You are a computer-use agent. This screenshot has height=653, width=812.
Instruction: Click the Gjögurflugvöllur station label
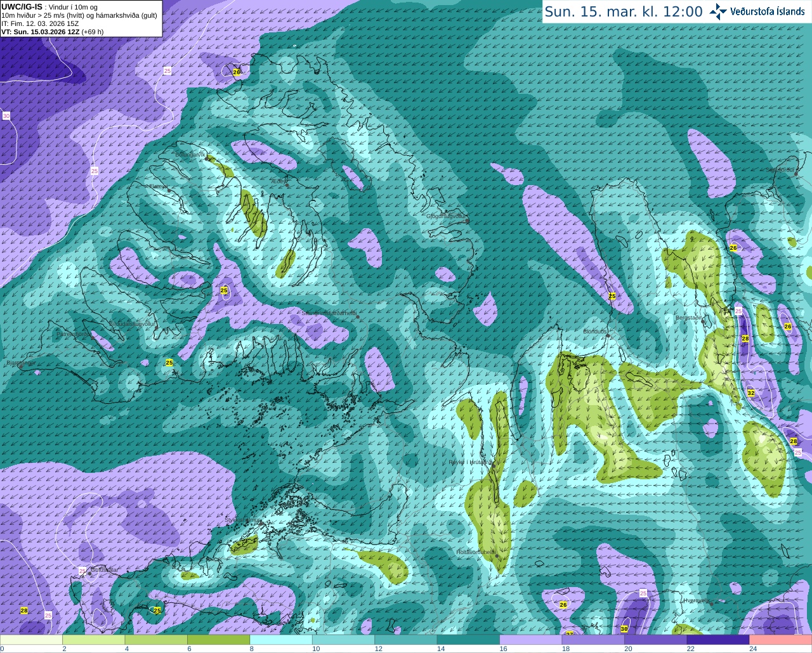tap(446, 216)
